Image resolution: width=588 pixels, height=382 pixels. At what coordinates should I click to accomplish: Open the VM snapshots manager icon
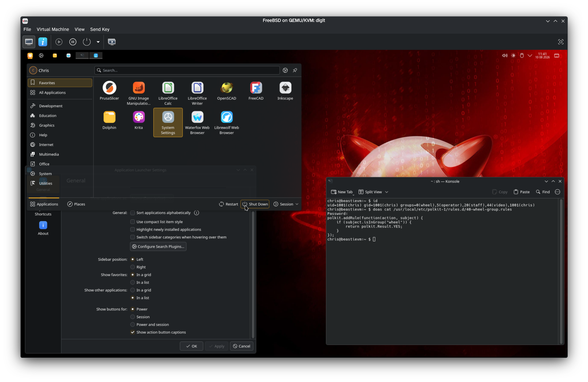(x=112, y=42)
